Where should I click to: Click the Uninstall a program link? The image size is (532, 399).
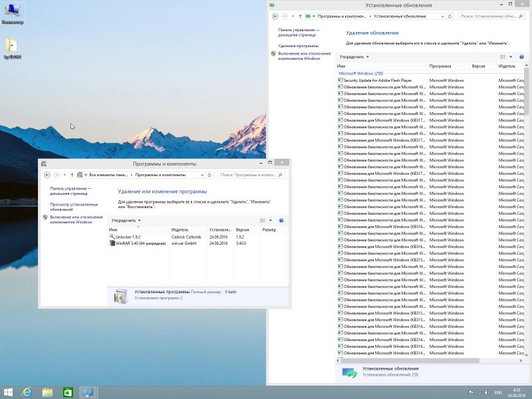tap(298, 46)
